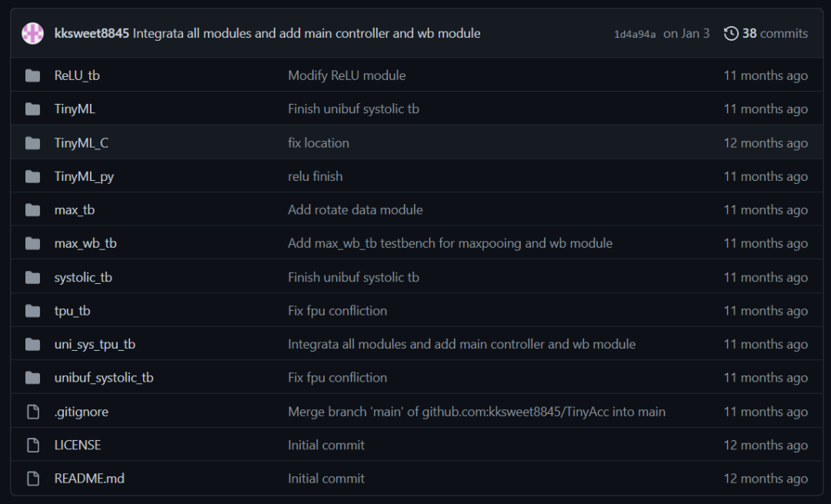Click the commit history clock icon
This screenshot has height=504, width=831.
coord(731,33)
